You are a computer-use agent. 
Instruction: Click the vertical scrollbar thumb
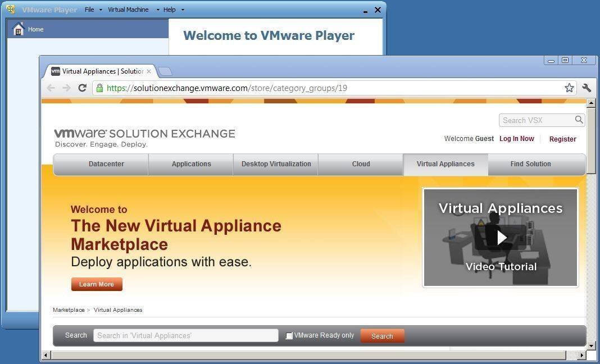pyautogui.click(x=591, y=140)
